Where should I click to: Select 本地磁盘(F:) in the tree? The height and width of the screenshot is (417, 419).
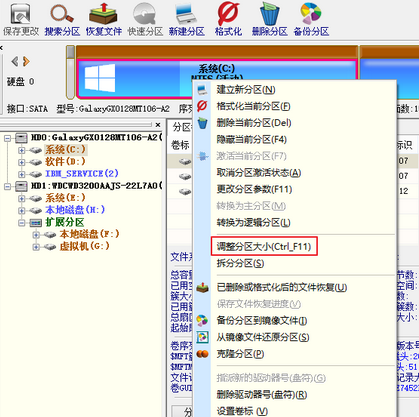[90, 234]
